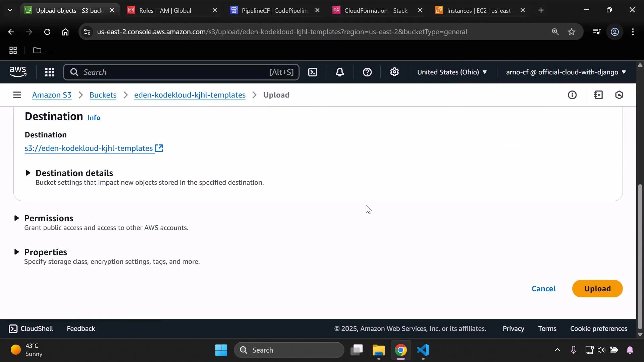Open the hamburger navigation menu

(x=17, y=95)
